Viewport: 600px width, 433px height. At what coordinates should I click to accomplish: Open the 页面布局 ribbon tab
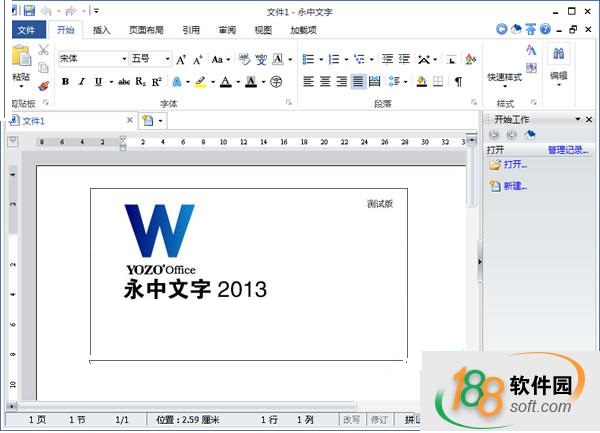click(x=146, y=30)
